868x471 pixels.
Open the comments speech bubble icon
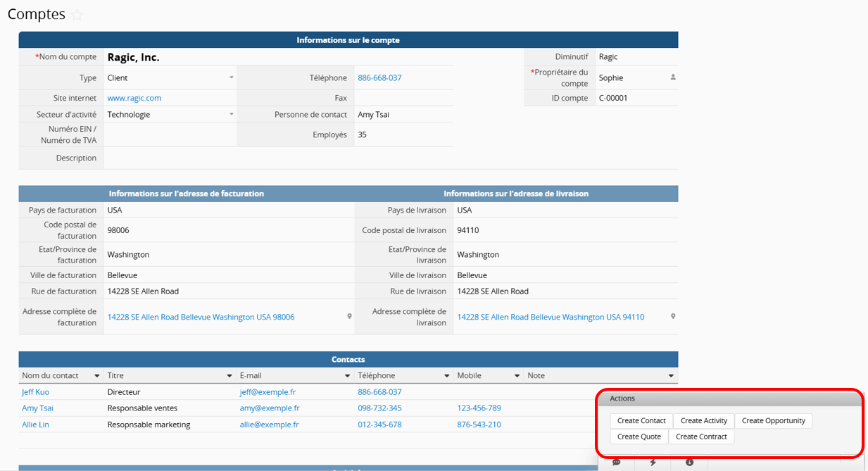tap(617, 463)
